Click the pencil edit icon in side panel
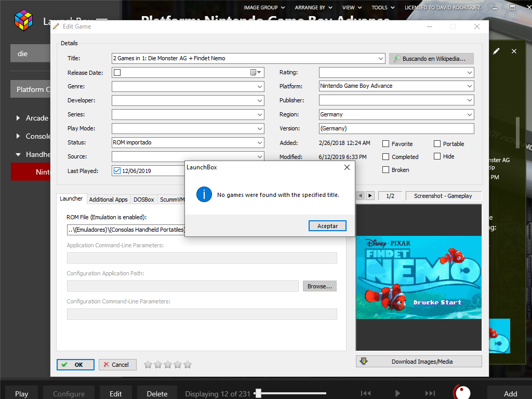 click(496, 51)
